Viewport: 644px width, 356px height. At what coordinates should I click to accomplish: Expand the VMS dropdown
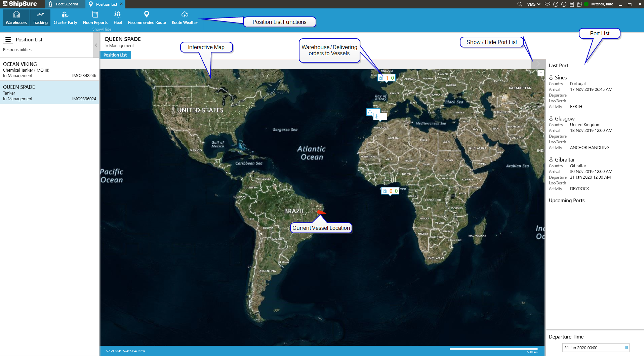(x=533, y=4)
